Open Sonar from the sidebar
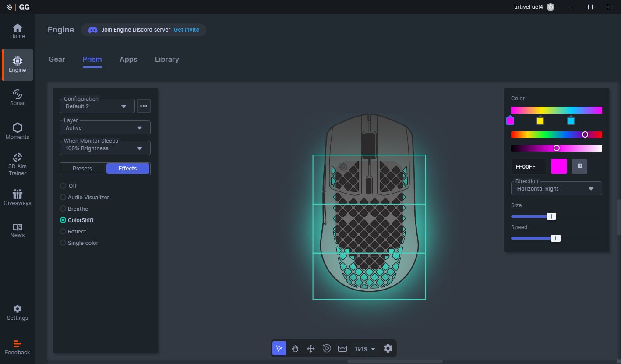 click(18, 98)
